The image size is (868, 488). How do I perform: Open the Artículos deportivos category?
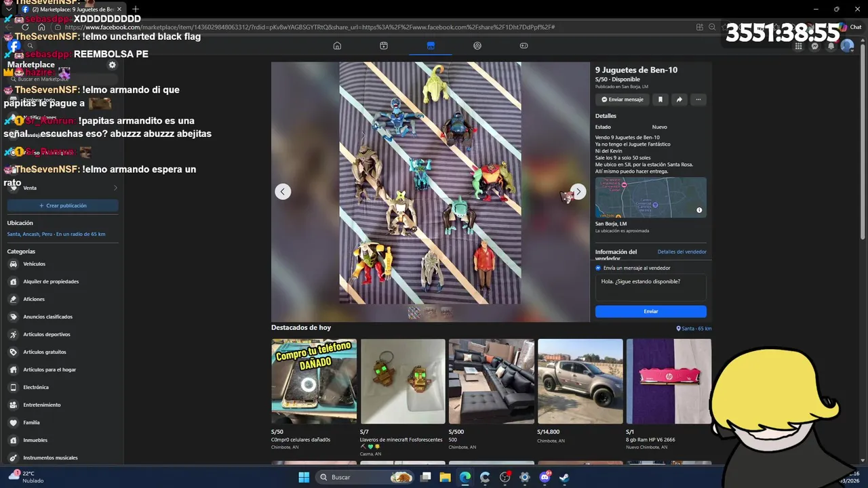pos(62,334)
